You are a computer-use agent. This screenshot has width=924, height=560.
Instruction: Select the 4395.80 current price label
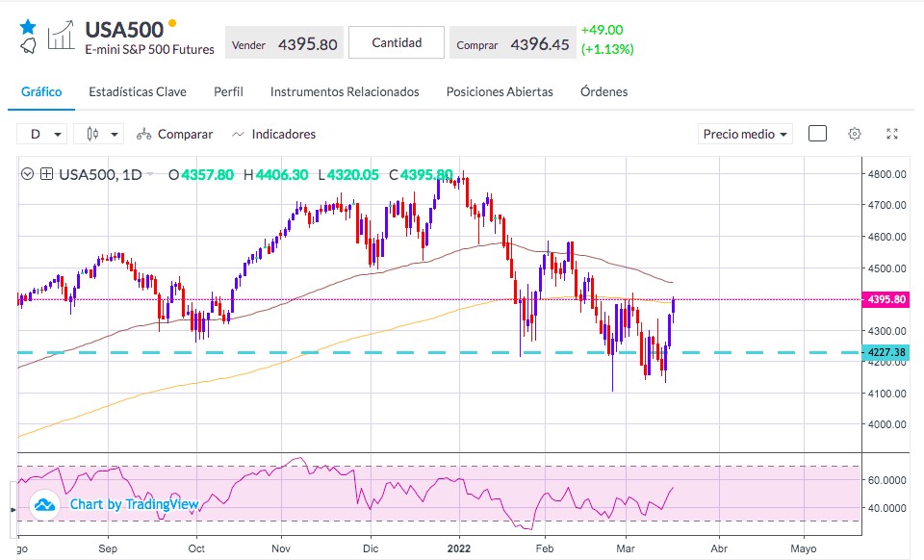[x=886, y=299]
